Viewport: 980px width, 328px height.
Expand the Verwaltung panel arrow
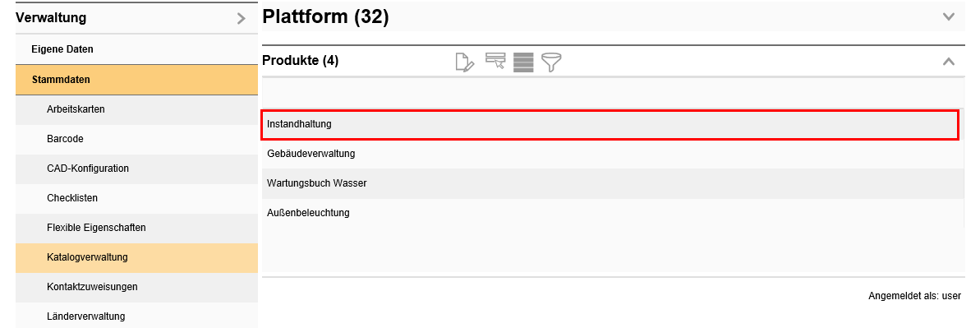click(x=242, y=19)
